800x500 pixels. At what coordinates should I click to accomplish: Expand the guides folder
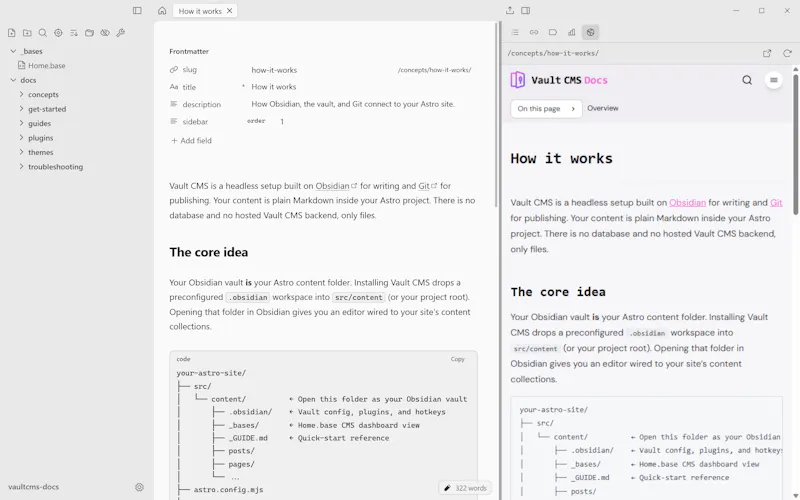(x=21, y=123)
